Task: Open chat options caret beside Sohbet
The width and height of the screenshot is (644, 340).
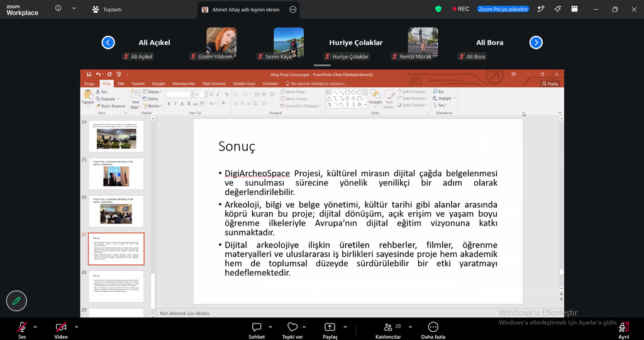Action: coord(270,327)
